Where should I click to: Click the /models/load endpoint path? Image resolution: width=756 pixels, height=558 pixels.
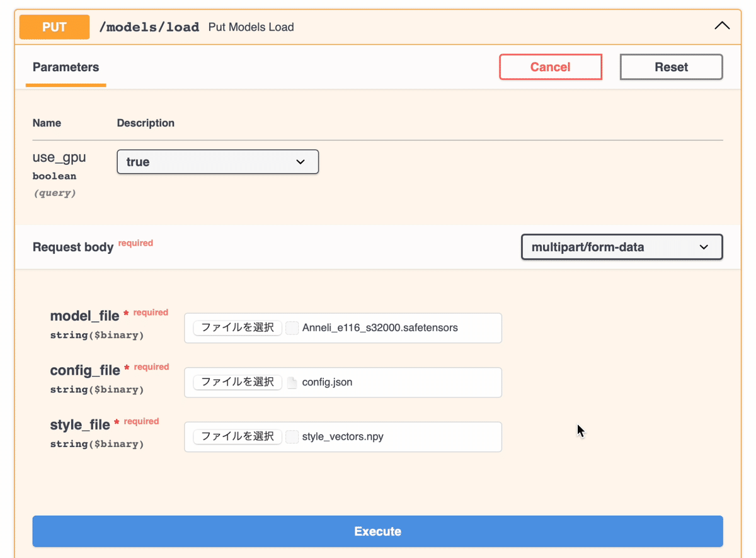[149, 27]
